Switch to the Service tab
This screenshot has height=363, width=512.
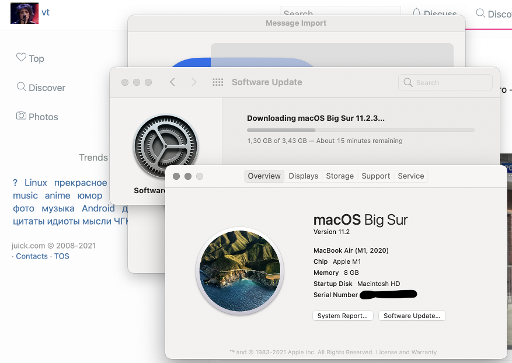click(x=411, y=176)
